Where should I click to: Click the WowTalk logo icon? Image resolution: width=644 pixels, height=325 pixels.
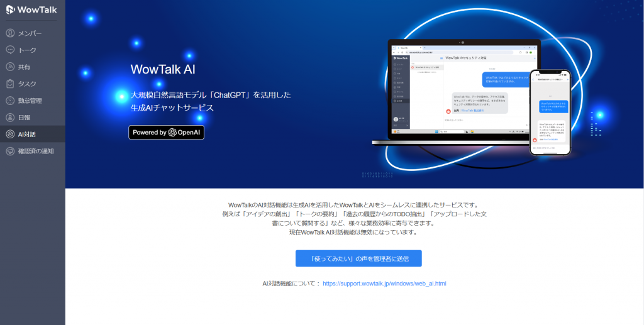(x=10, y=9)
